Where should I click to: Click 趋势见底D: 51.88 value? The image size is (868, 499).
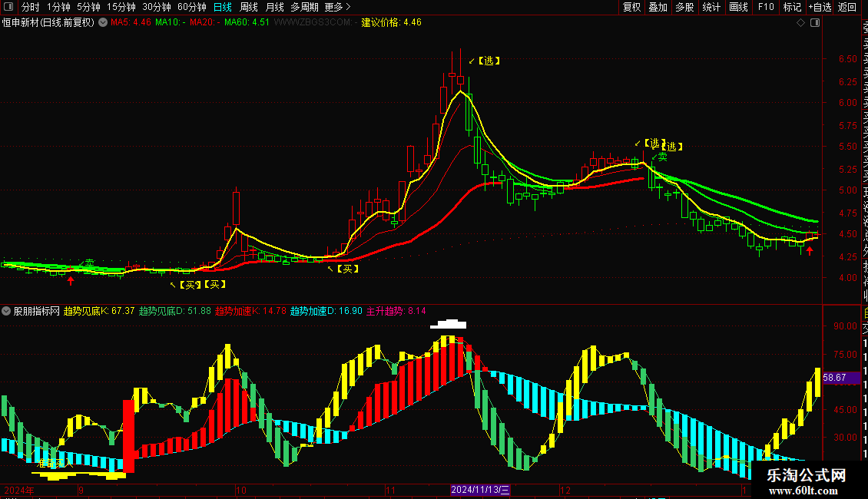(x=175, y=311)
